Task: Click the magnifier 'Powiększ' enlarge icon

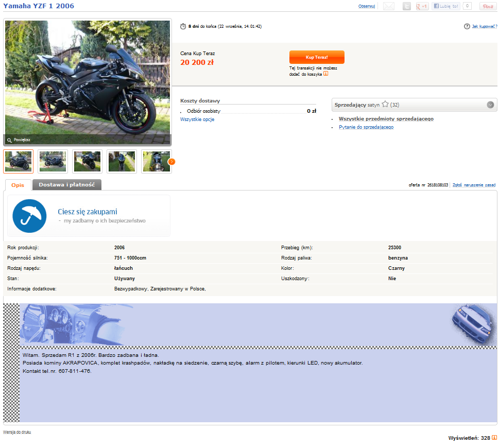Action: point(9,140)
